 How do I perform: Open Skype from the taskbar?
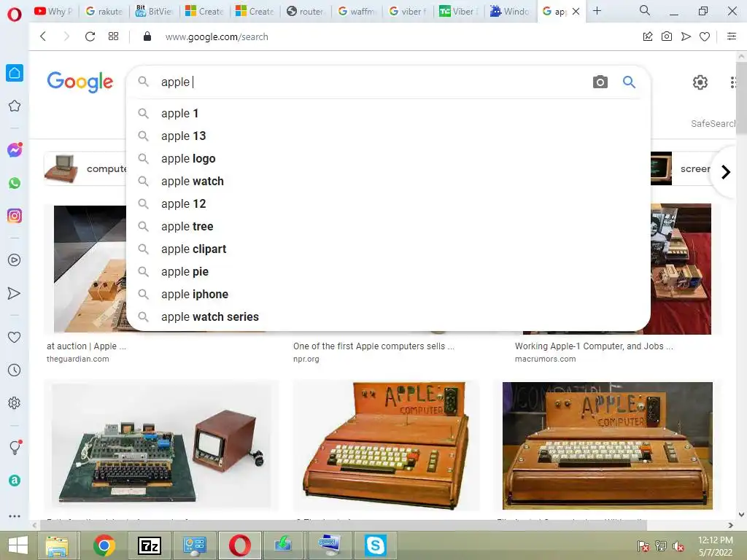(375, 545)
